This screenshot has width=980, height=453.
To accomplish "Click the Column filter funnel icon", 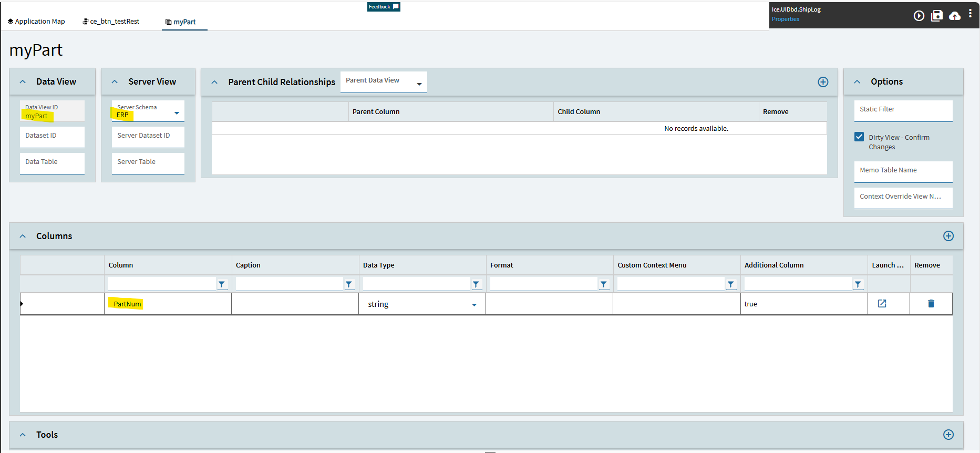I will point(222,284).
